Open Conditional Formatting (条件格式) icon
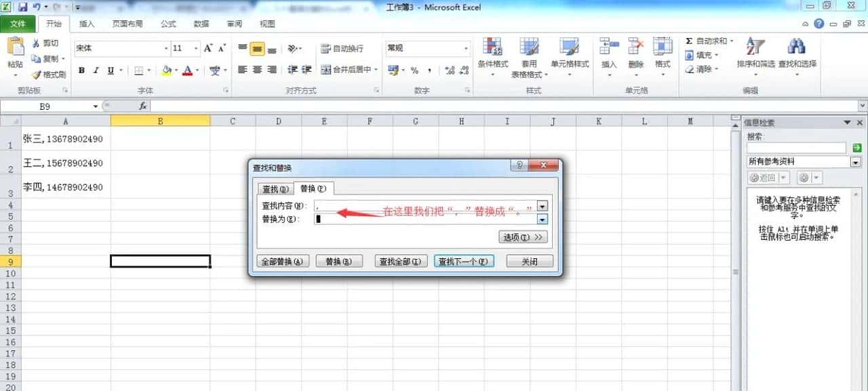 [492, 47]
